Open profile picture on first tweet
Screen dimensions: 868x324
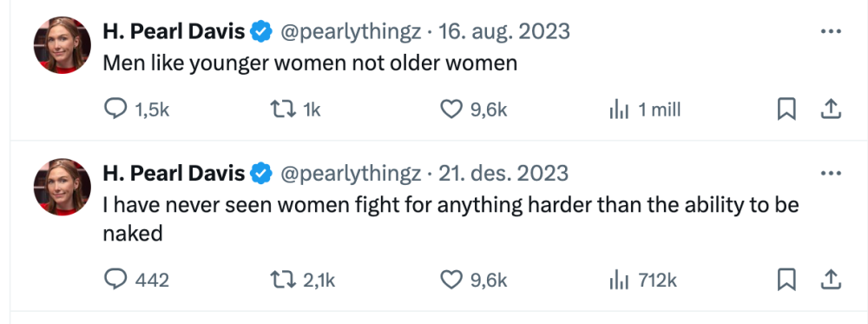tap(62, 45)
